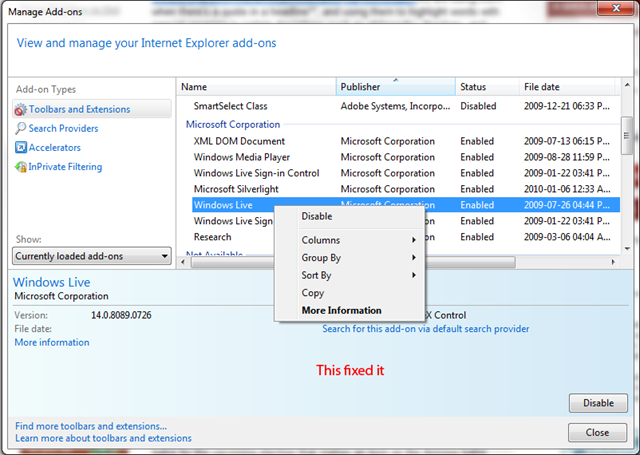Choose Disable in the context menu

(x=349, y=216)
